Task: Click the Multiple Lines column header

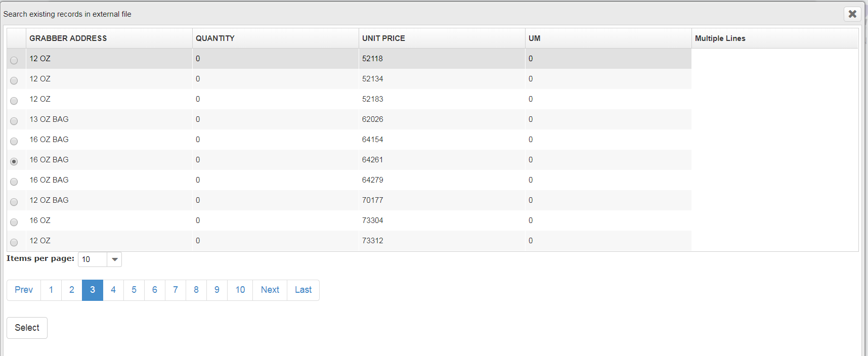Action: tap(720, 38)
